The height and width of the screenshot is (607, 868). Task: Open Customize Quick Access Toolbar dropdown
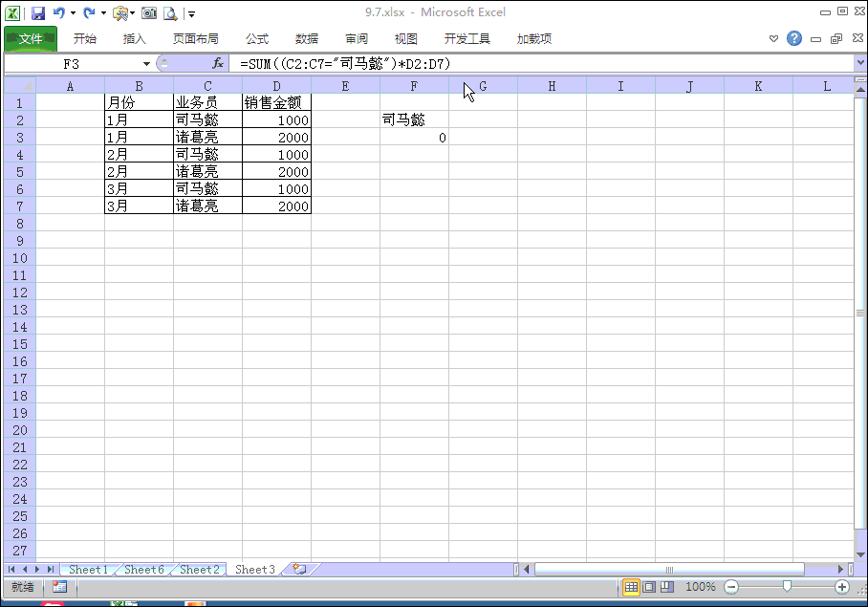pyautogui.click(x=191, y=13)
